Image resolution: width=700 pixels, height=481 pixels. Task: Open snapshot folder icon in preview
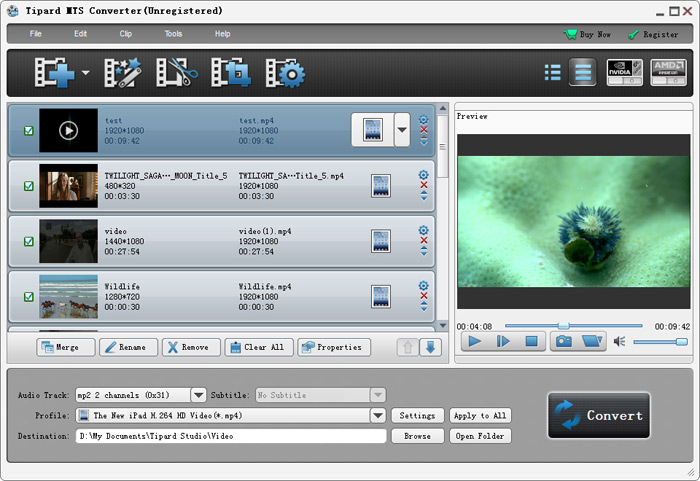592,342
